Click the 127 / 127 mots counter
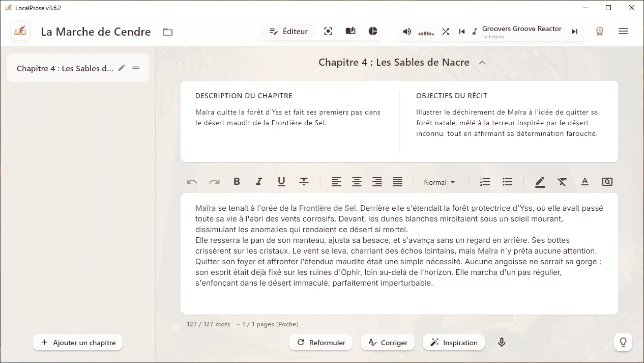The height and width of the screenshot is (363, 644). (209, 324)
